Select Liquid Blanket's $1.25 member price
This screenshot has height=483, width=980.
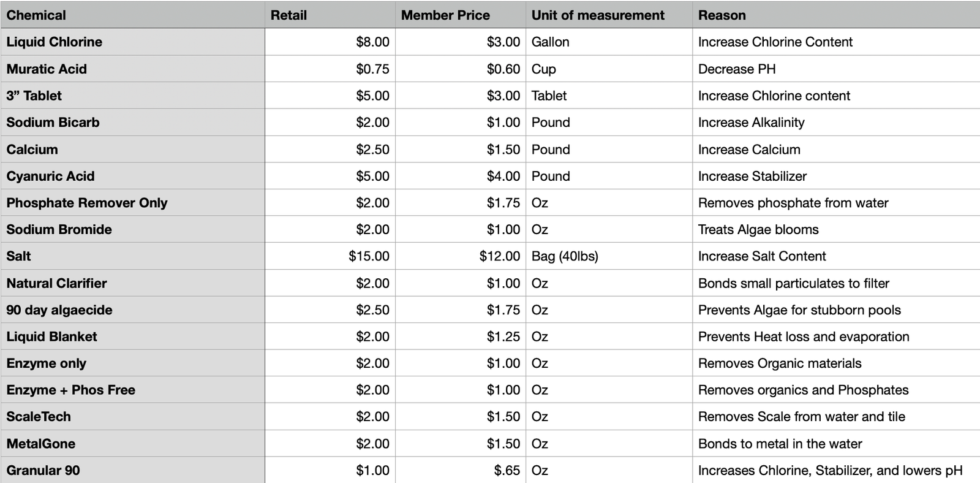503,337
